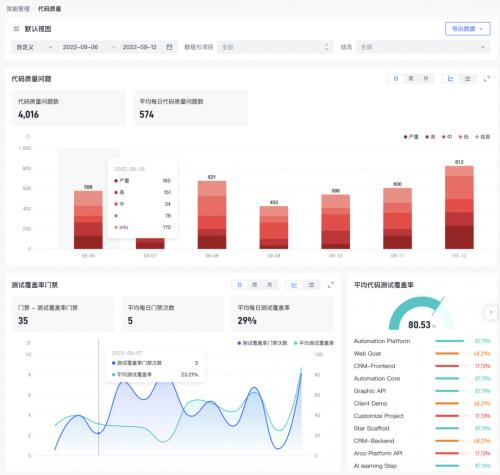Viewport: 500px width, 475px height.
Task: Click the back-to-top arrow button
Action: [x=491, y=313]
